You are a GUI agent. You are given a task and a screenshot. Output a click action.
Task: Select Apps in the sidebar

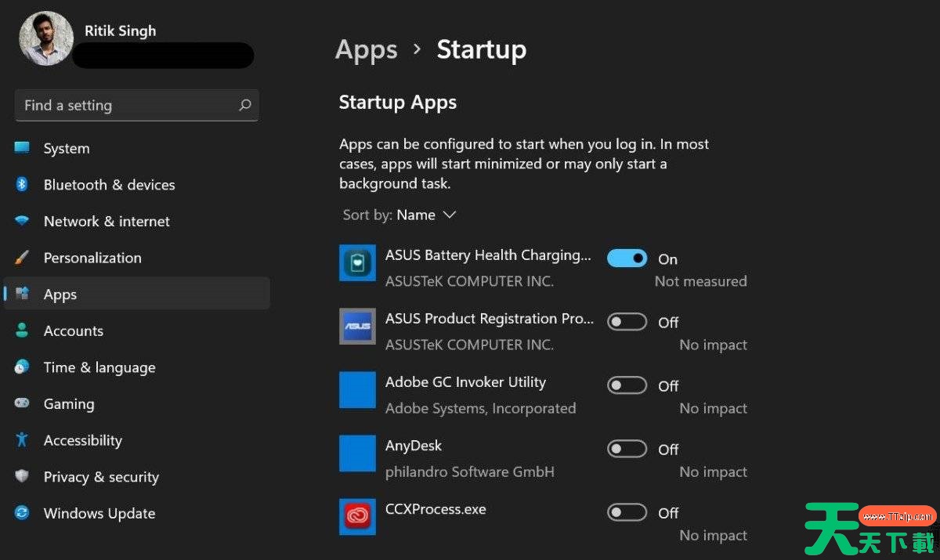(137, 294)
